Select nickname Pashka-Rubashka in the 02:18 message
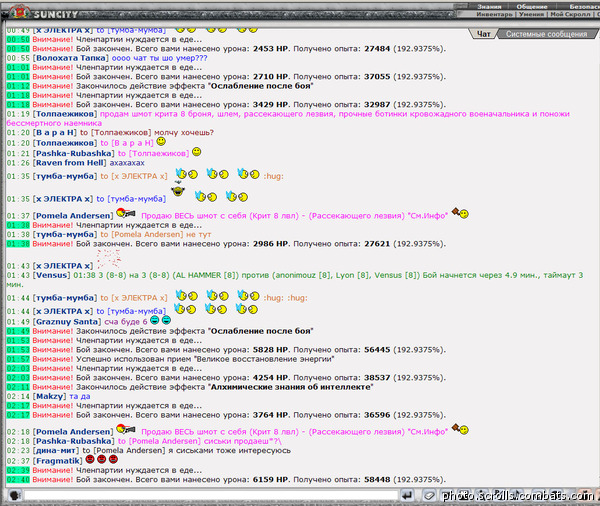This screenshot has height=506, width=600. [x=73, y=441]
